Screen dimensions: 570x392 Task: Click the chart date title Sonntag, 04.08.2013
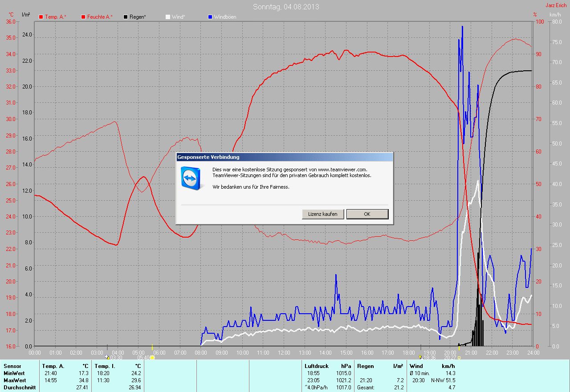pos(286,7)
